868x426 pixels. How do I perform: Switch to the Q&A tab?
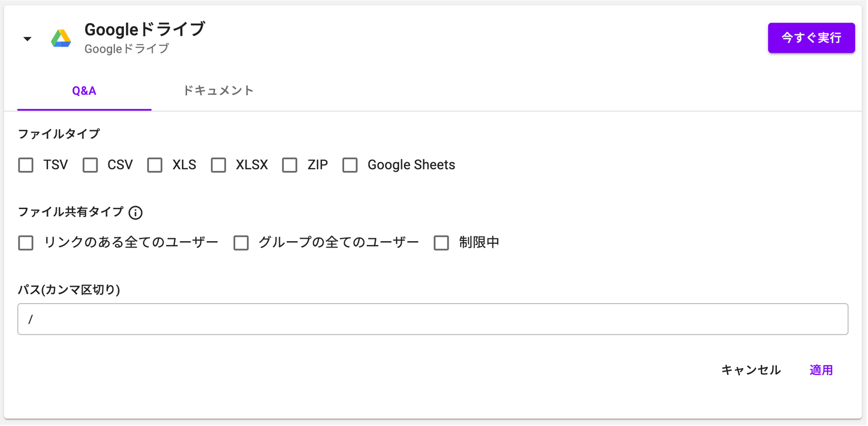tap(84, 91)
